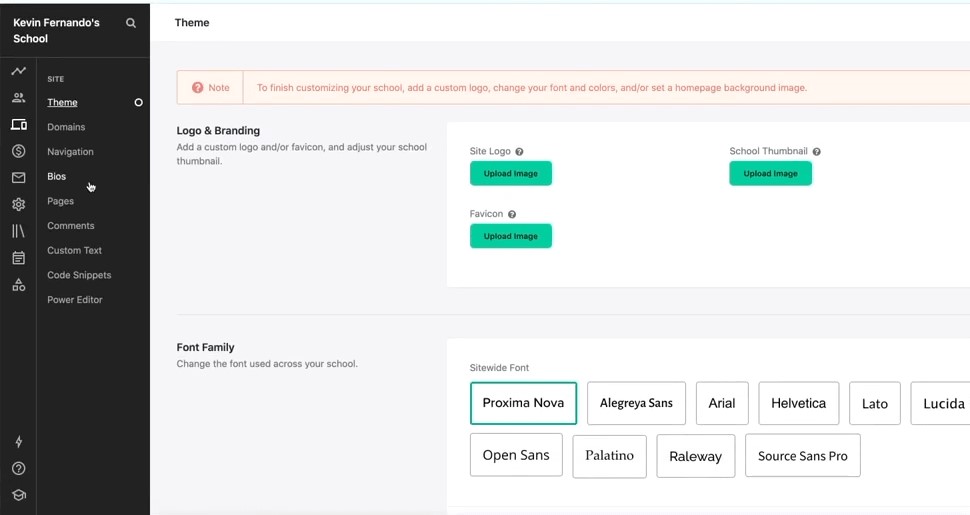The image size is (970, 515).
Task: Upload a Favicon image
Action: [510, 236]
